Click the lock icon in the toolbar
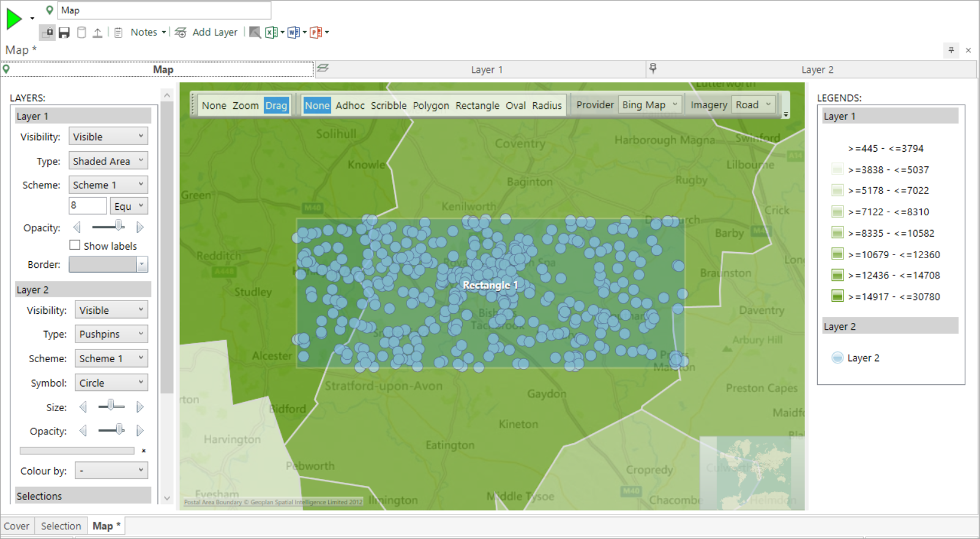 [x=47, y=32]
